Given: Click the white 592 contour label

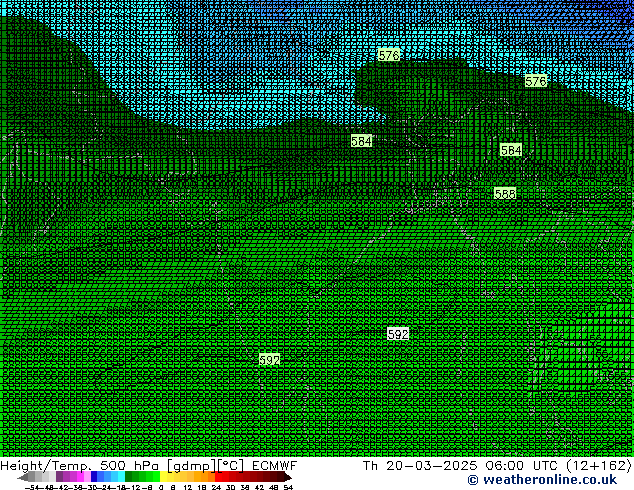Looking at the screenshot, I should pyautogui.click(x=398, y=334).
